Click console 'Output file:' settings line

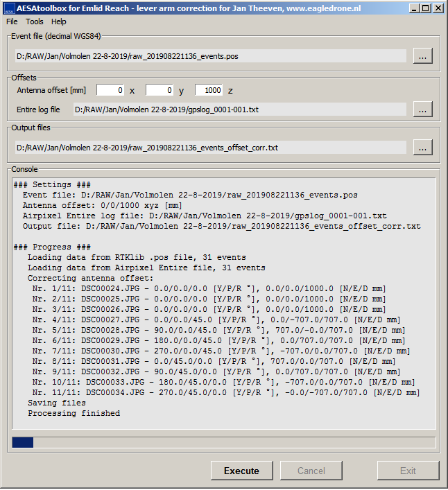(222, 226)
